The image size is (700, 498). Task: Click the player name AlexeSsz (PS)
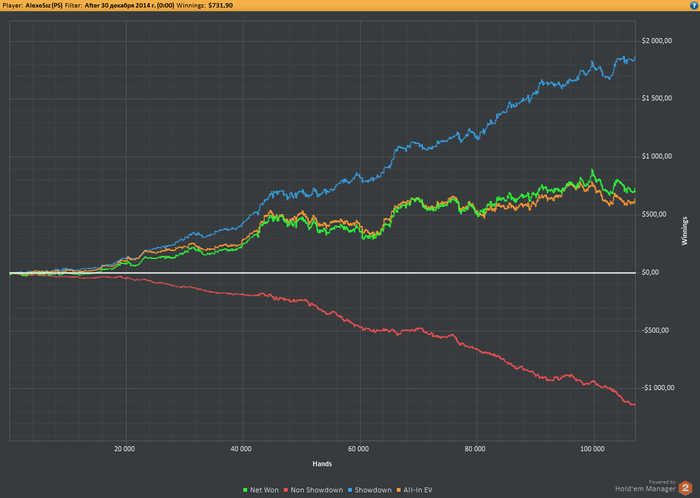pos(44,5)
